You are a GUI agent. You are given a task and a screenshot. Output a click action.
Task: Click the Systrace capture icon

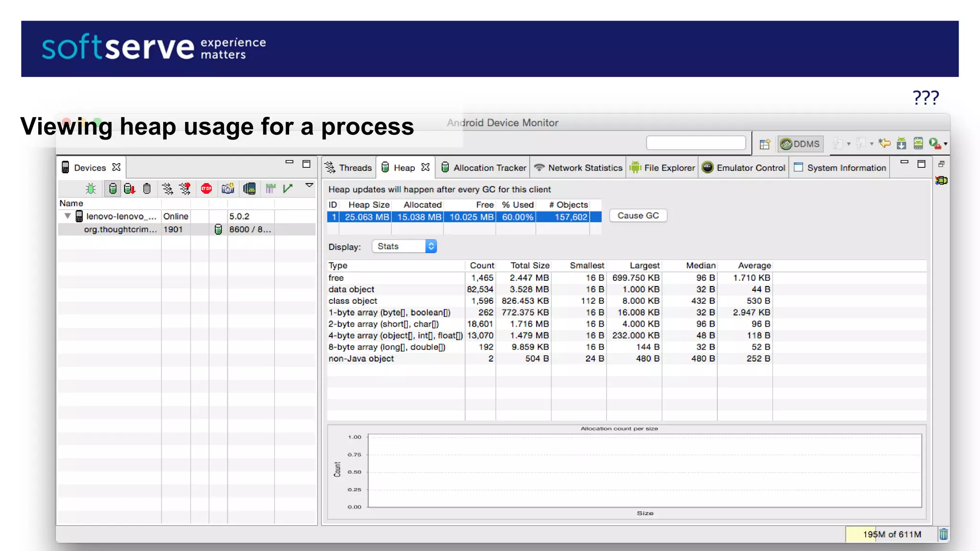coord(271,189)
